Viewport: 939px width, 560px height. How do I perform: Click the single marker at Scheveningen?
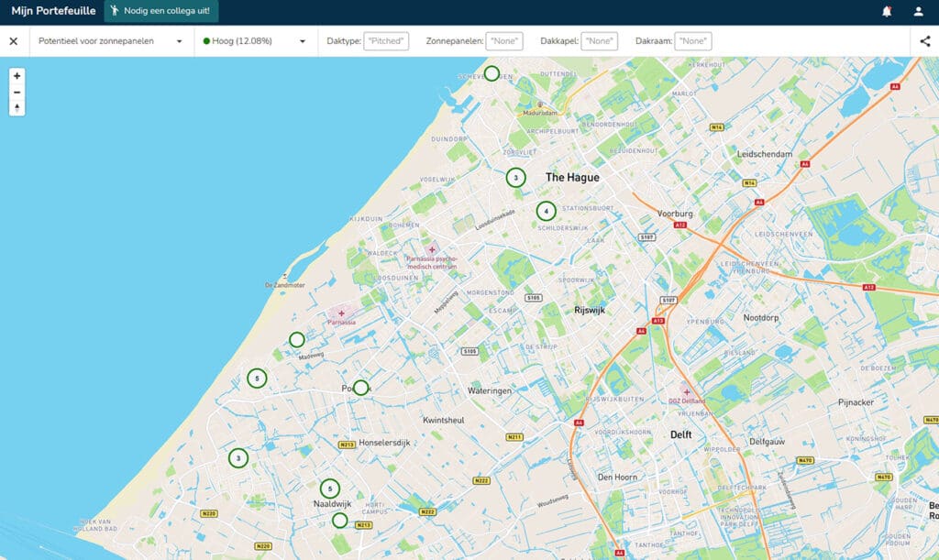click(x=492, y=73)
